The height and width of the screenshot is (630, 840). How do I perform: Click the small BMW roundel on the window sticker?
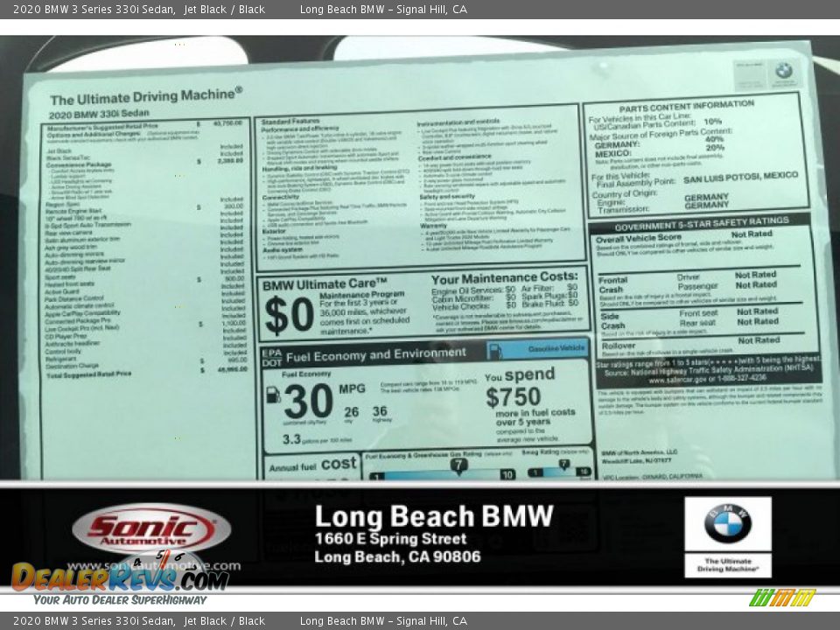click(784, 70)
